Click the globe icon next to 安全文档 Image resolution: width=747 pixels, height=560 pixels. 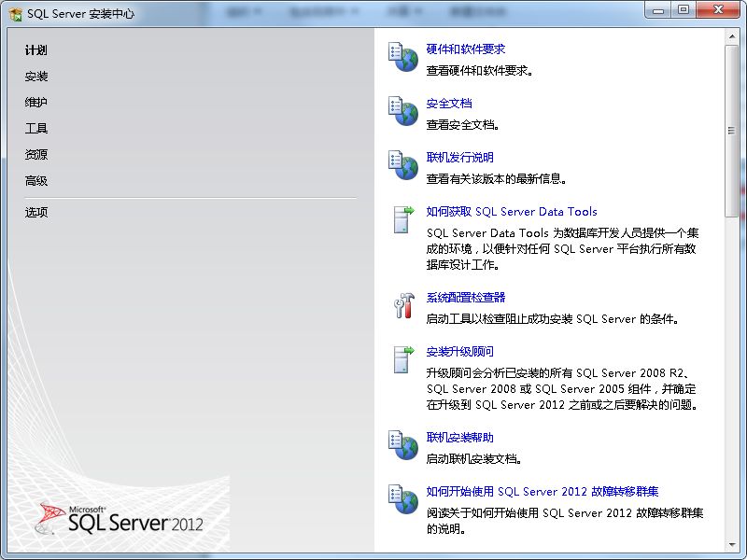(403, 111)
